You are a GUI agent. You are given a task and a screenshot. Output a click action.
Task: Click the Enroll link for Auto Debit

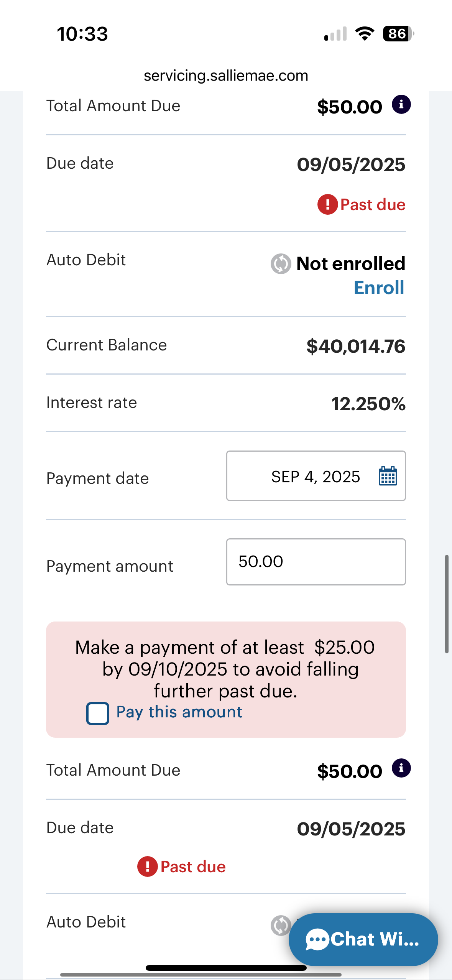pyautogui.click(x=379, y=288)
